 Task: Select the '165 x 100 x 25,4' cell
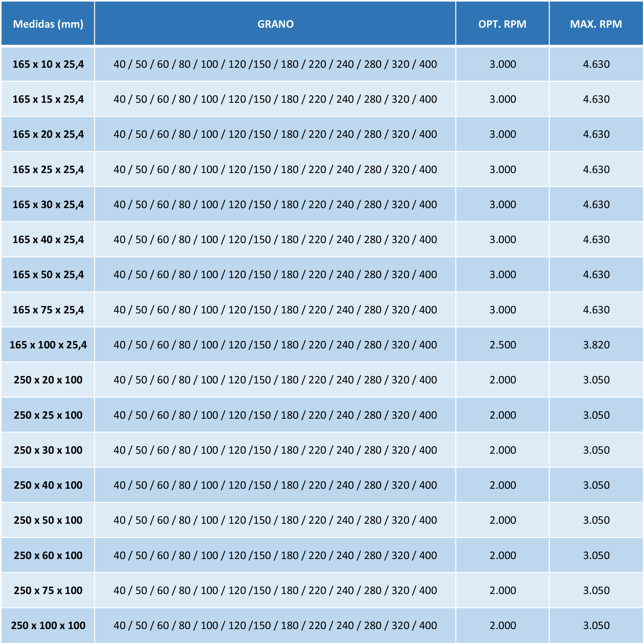tap(48, 345)
